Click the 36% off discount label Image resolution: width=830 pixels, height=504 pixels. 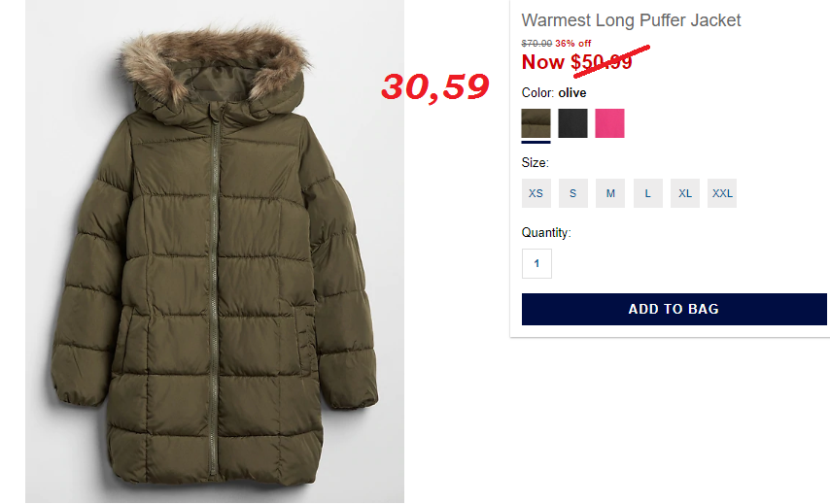(573, 44)
